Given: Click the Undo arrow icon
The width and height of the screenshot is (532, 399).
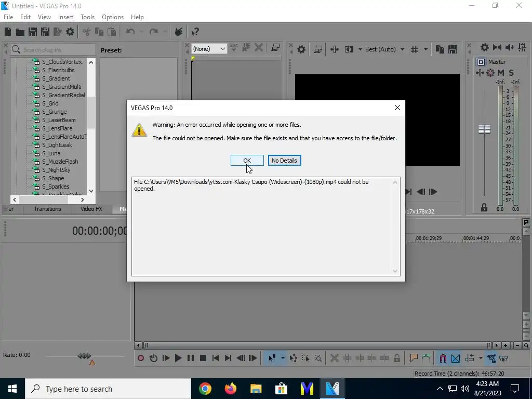Looking at the screenshot, I should coord(130,32).
